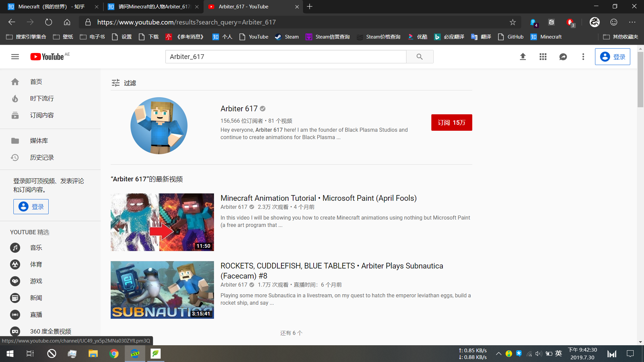The width and height of the screenshot is (644, 362).
Task: Click the search magnifier button
Action: click(420, 57)
